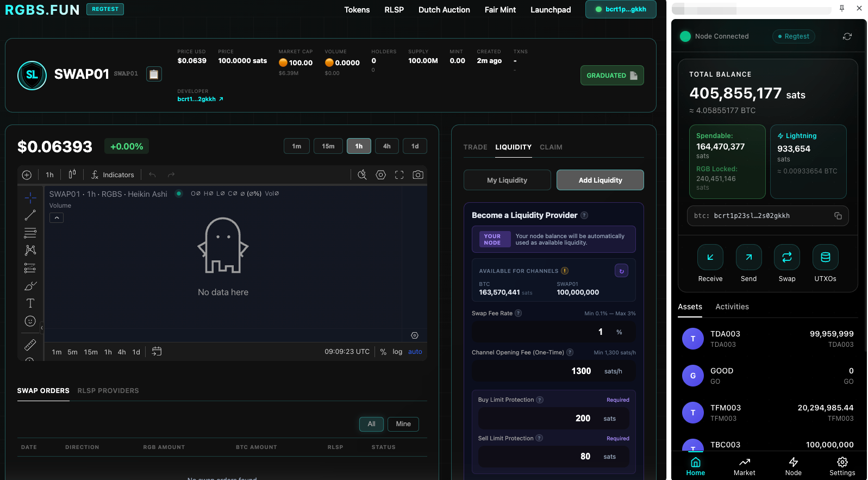Click the quick search icon in chart toolbar
The height and width of the screenshot is (480, 868).
pyautogui.click(x=363, y=174)
